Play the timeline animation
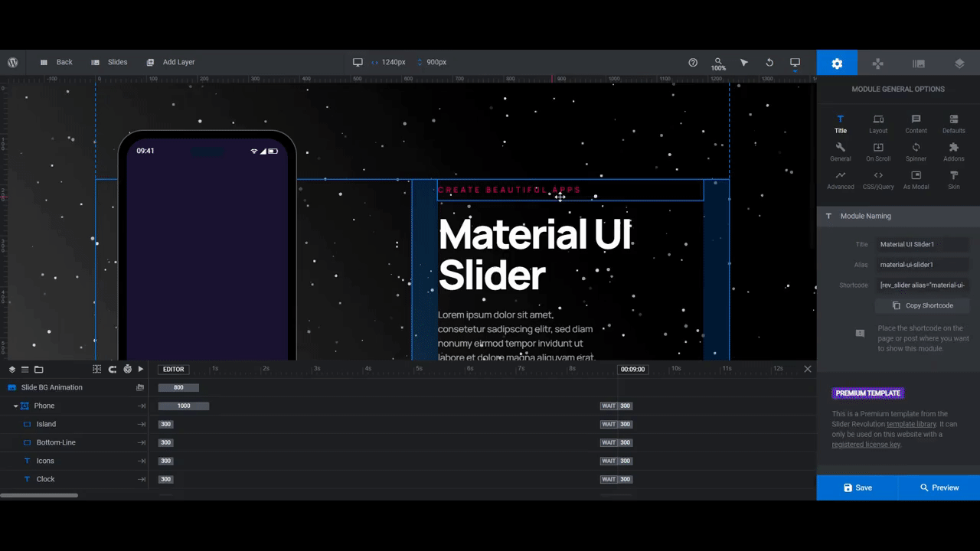Image resolution: width=980 pixels, height=551 pixels. click(x=141, y=369)
